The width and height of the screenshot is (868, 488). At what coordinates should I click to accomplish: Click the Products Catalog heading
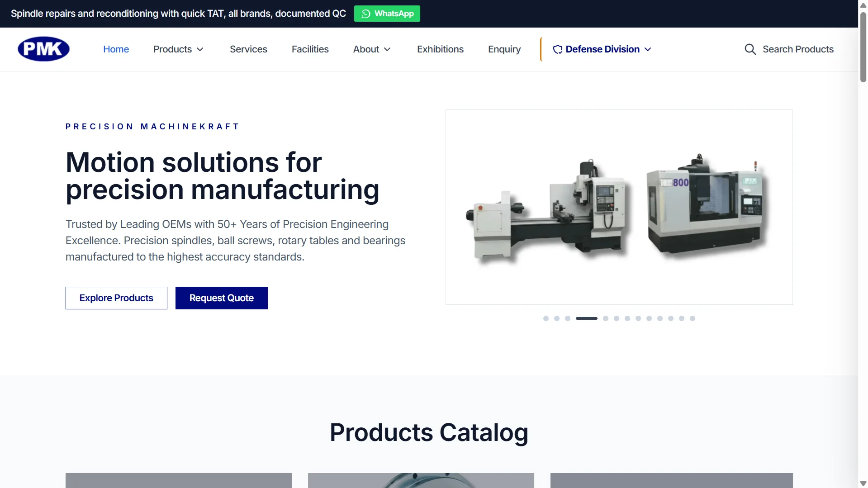(x=429, y=432)
